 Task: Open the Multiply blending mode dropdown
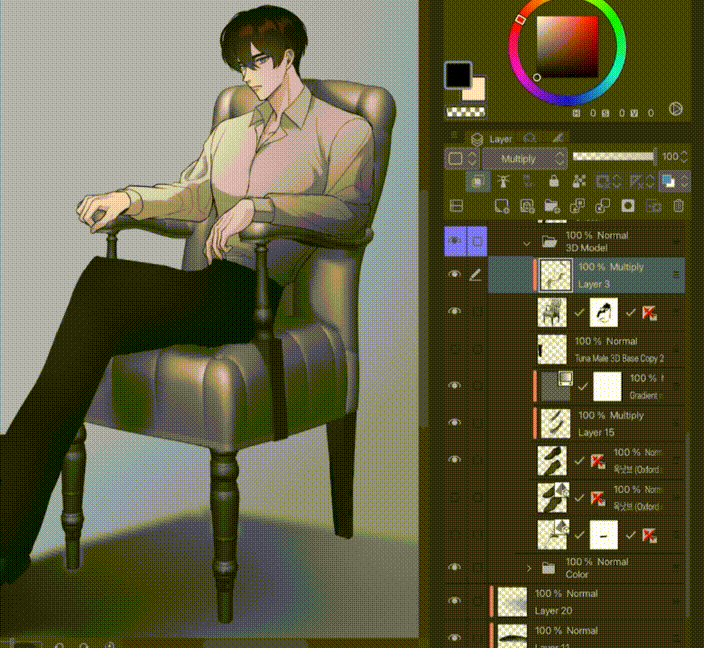pyautogui.click(x=524, y=159)
